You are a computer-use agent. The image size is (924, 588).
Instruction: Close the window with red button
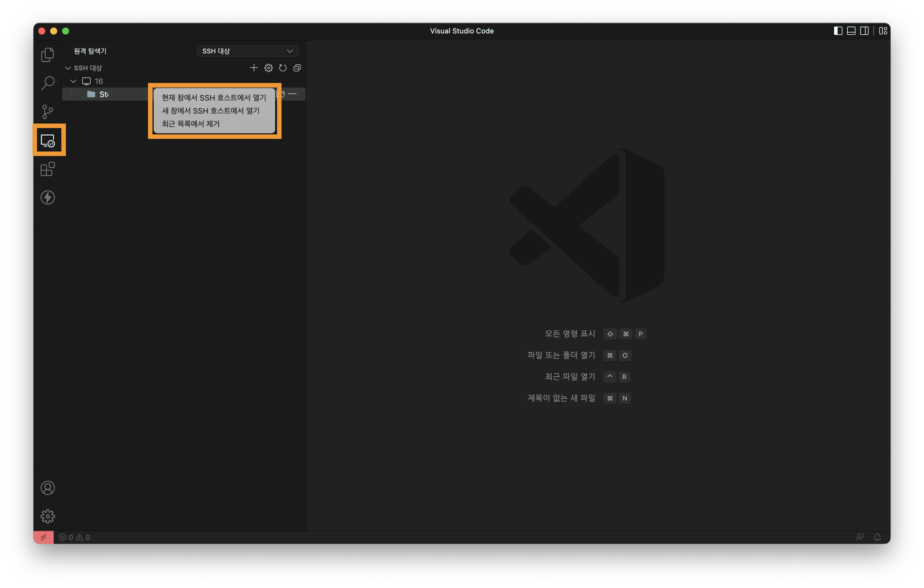click(42, 31)
